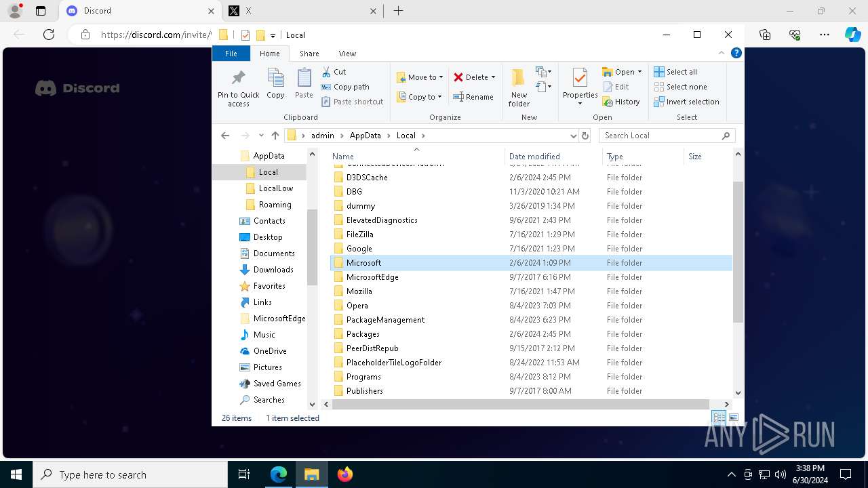Expand the Properties dropdown arrow
The height and width of the screenshot is (488, 868).
[580, 104]
